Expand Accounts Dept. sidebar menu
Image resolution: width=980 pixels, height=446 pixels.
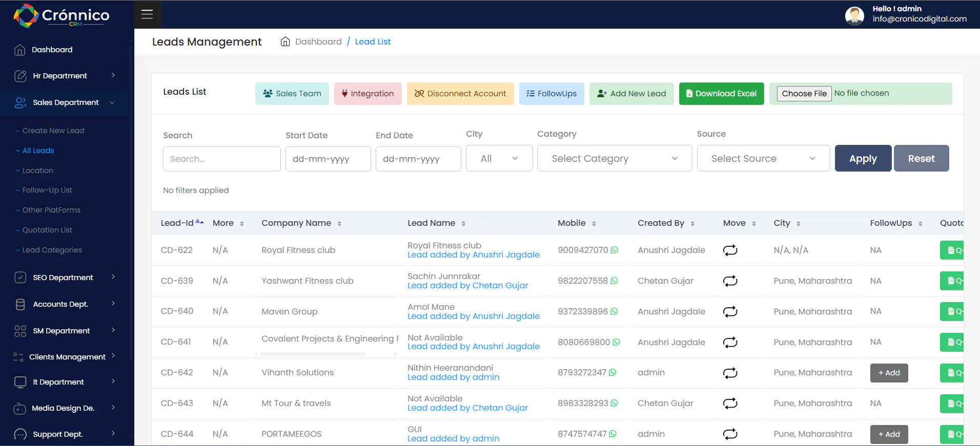(65, 304)
